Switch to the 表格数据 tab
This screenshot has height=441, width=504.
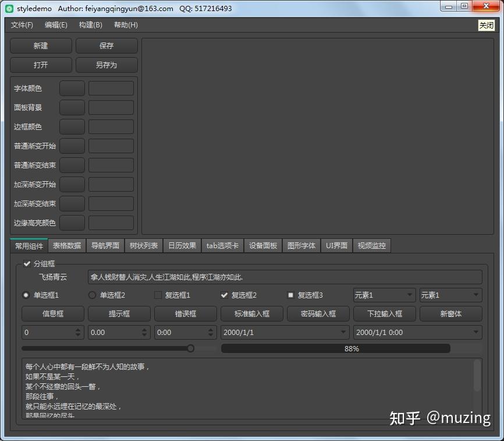67,246
